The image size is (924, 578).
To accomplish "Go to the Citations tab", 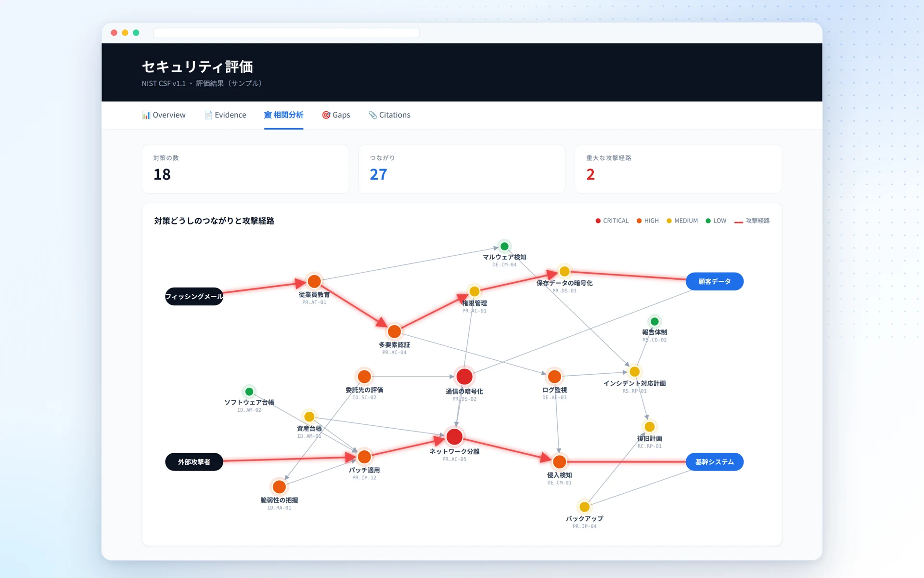I will point(389,115).
